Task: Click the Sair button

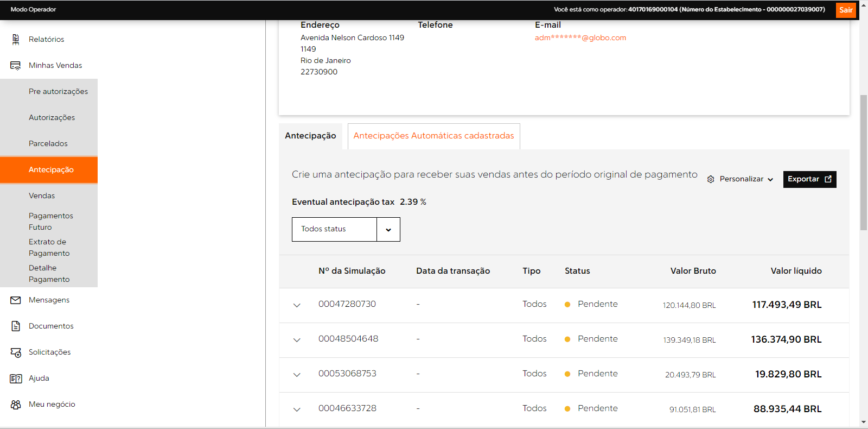Action: click(x=846, y=10)
